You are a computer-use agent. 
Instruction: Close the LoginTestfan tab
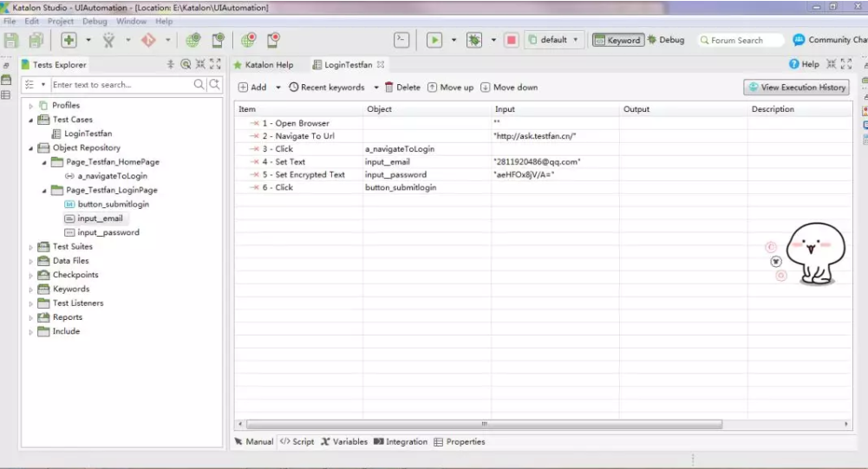(381, 64)
